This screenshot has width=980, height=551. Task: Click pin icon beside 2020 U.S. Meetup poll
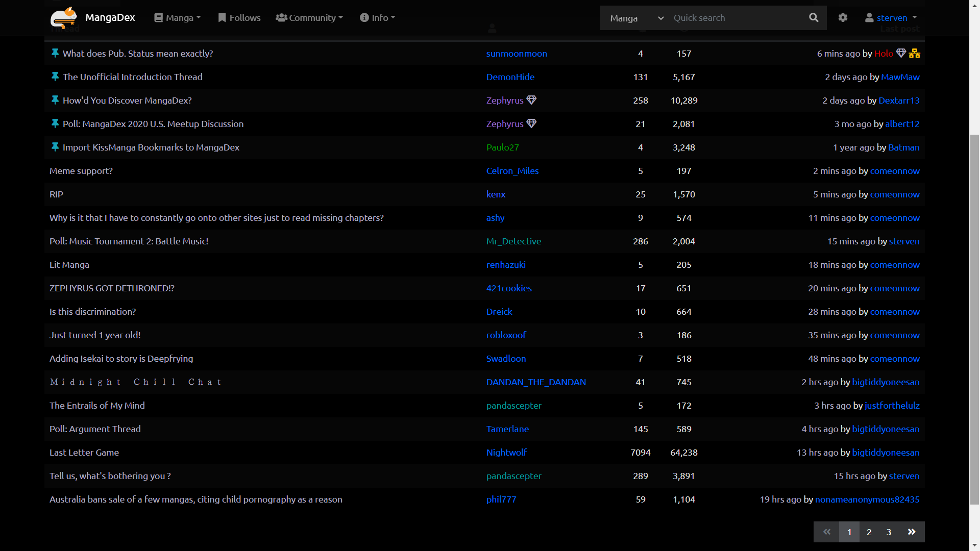click(x=55, y=123)
